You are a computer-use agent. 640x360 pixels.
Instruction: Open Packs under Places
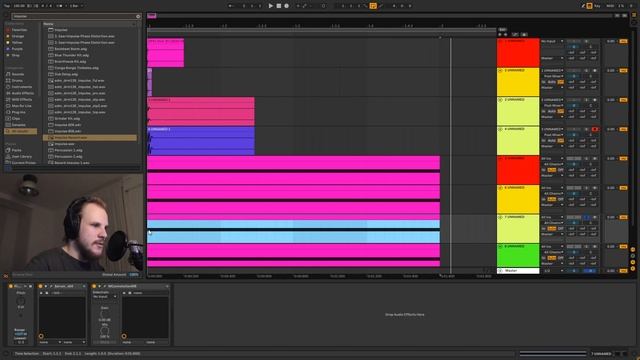[16, 150]
